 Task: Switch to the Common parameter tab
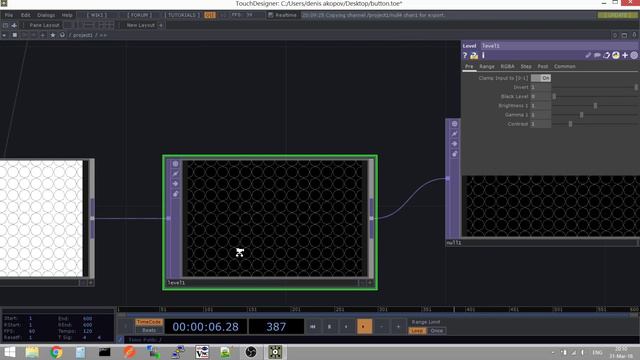coord(564,66)
